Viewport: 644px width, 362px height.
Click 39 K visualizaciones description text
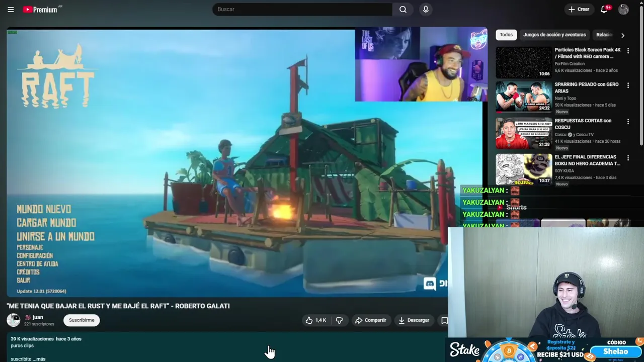coord(32,339)
